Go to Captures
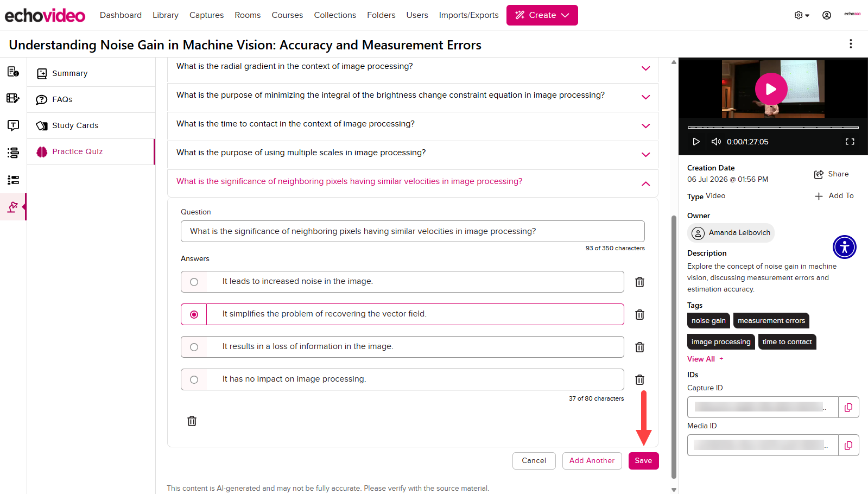 tap(206, 15)
